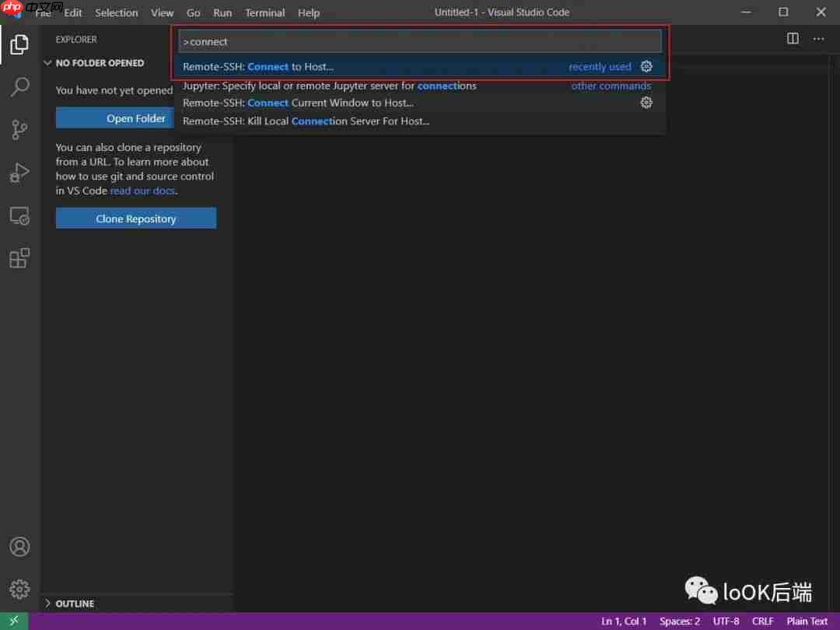Open the Terminal menu
This screenshot has width=840, height=630.
coord(264,12)
